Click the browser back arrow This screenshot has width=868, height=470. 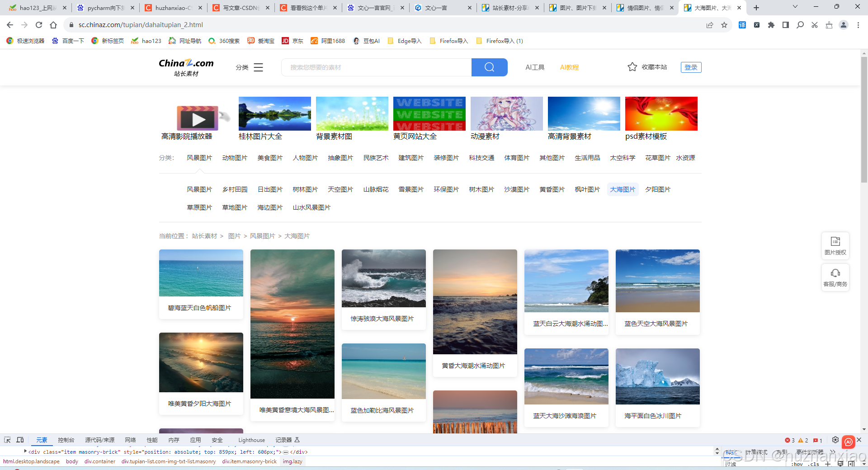pyautogui.click(x=10, y=25)
